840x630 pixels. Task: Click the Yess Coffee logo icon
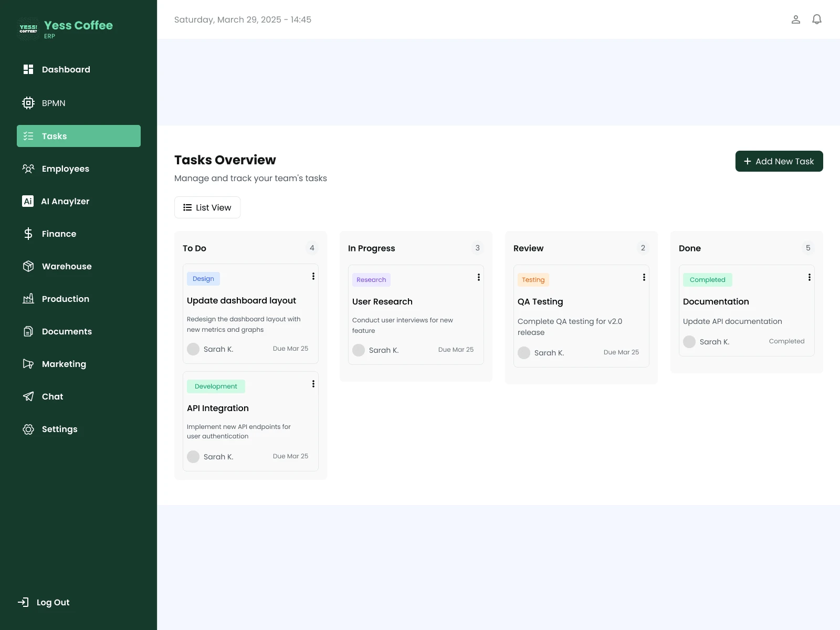[x=28, y=29]
